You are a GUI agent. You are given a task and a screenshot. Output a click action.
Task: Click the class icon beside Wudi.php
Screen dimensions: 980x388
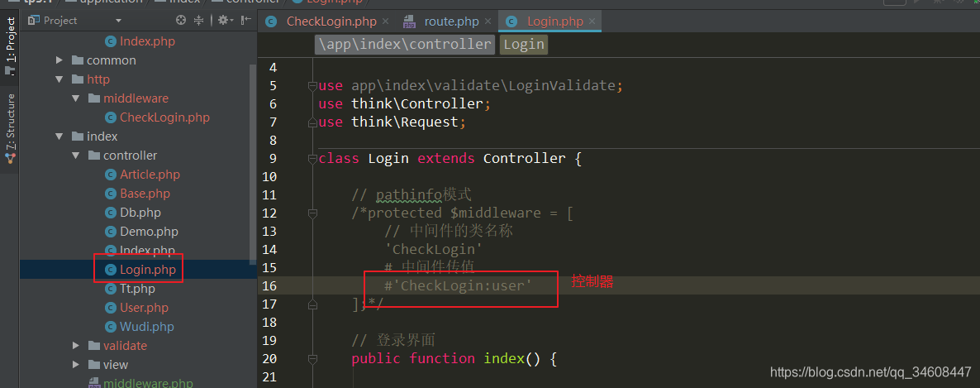click(110, 327)
